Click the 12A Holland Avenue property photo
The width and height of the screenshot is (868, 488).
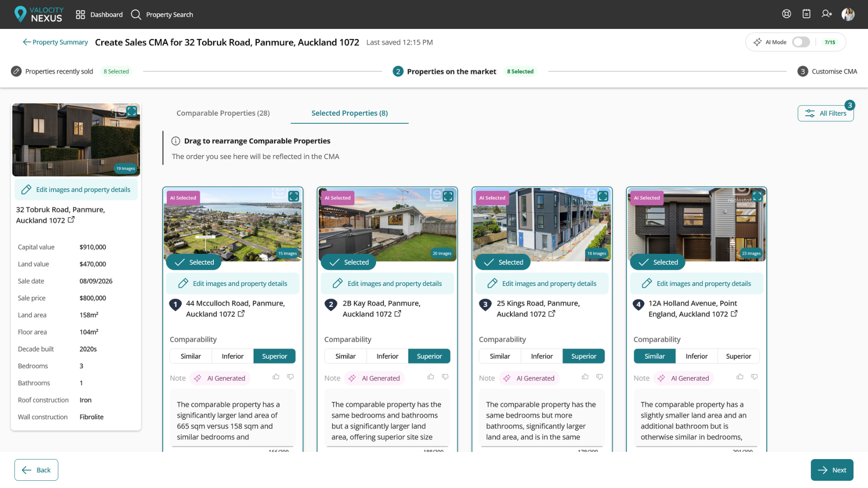[697, 225]
